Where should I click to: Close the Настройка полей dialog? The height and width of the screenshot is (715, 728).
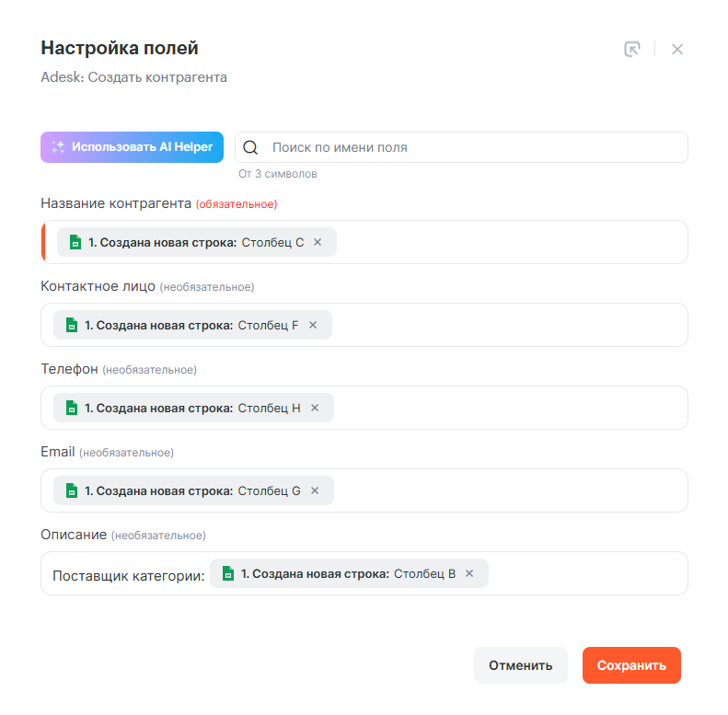click(x=677, y=49)
